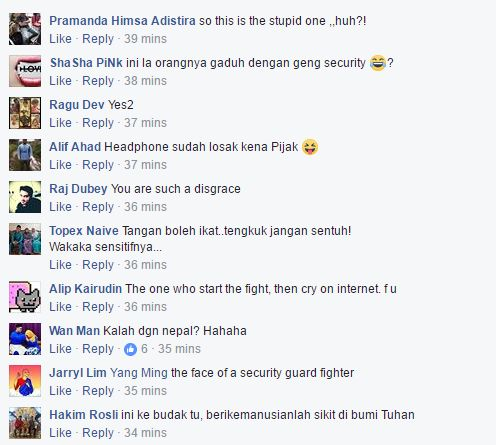Screen dimensions: 496x445
Task: Like Wan Man's Kalah dgn nepal comment
Action: point(60,349)
